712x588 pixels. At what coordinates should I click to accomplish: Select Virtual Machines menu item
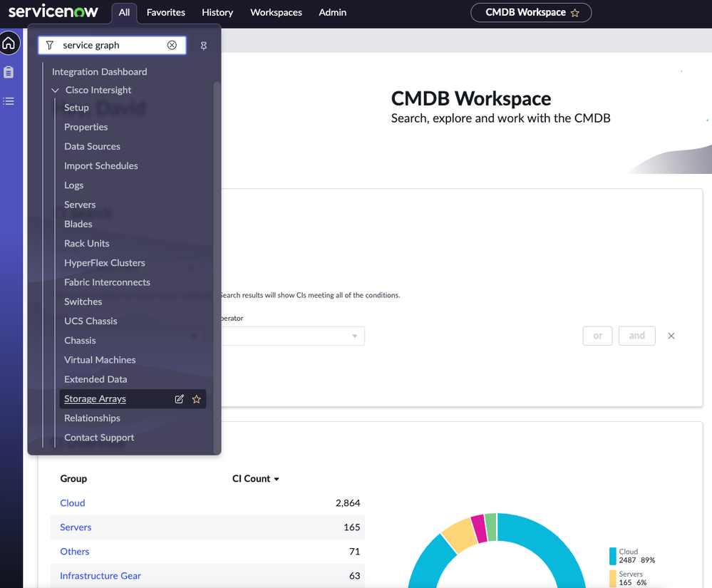(x=100, y=360)
